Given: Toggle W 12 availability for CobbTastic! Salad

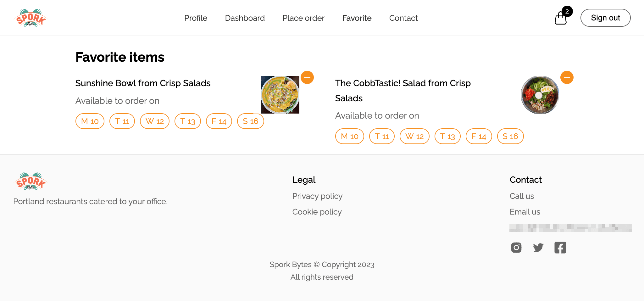Looking at the screenshot, I should click(x=414, y=136).
